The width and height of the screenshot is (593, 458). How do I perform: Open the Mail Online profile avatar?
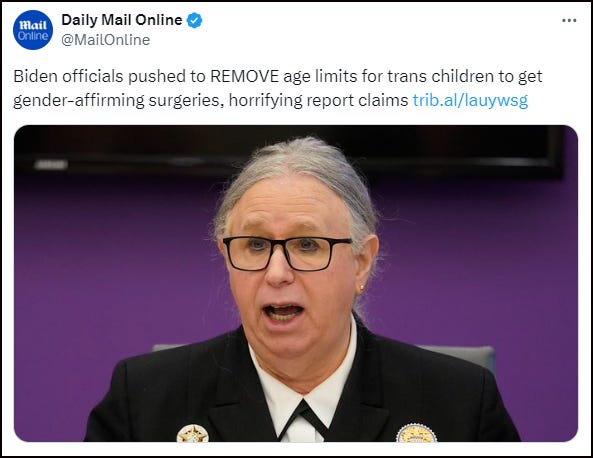point(33,30)
